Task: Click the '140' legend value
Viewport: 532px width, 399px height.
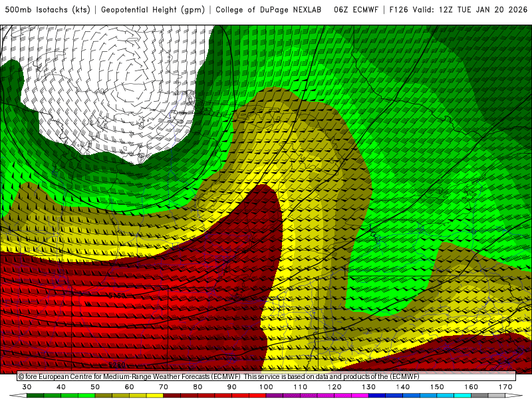Action: [x=403, y=387]
